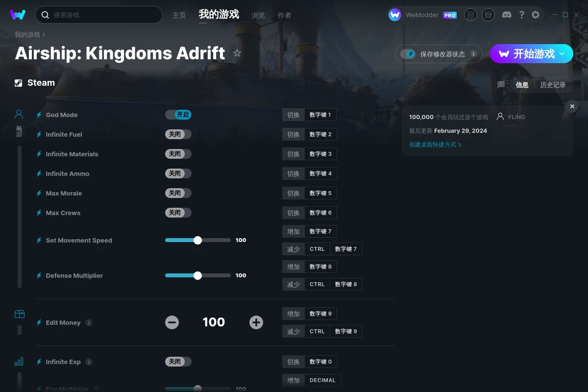The height and width of the screenshot is (392, 588).
Task: Enable Infinite Materials toggle
Action: pos(178,154)
